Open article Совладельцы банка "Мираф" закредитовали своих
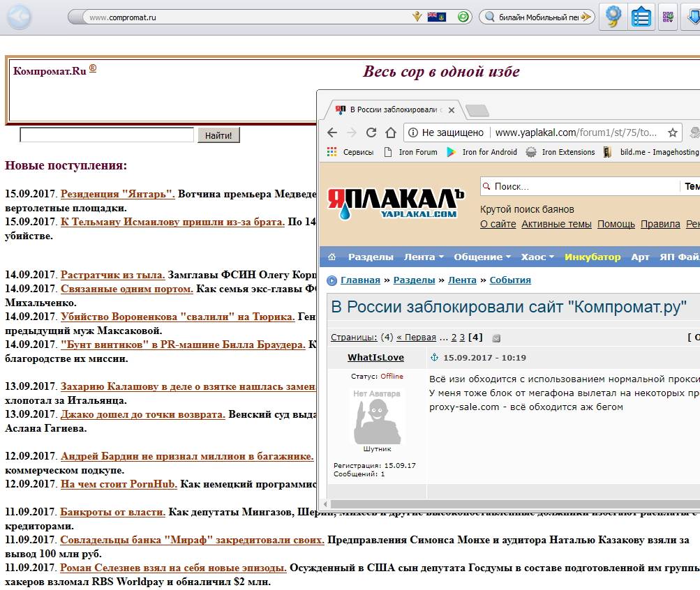The width and height of the screenshot is (700, 590). click(x=192, y=540)
